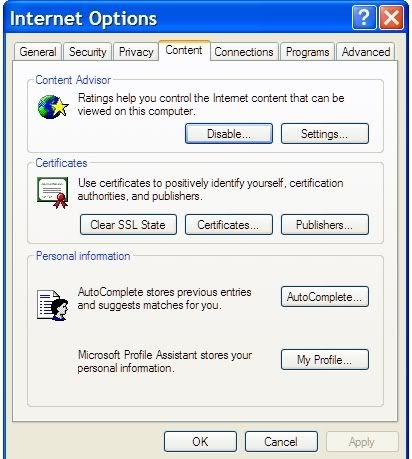Image resolution: width=412 pixels, height=459 pixels.
Task: Click the personal information profile icon
Action: (53, 305)
